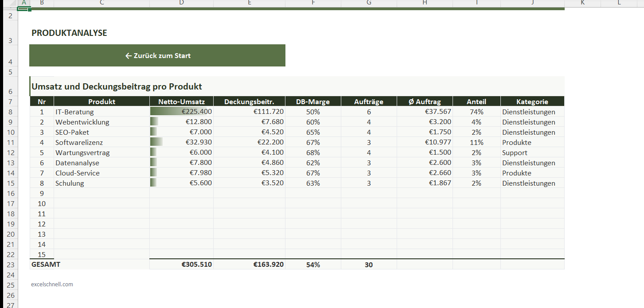Image resolution: width=644 pixels, height=308 pixels.
Task: Select the Support category cell
Action: click(x=532, y=152)
